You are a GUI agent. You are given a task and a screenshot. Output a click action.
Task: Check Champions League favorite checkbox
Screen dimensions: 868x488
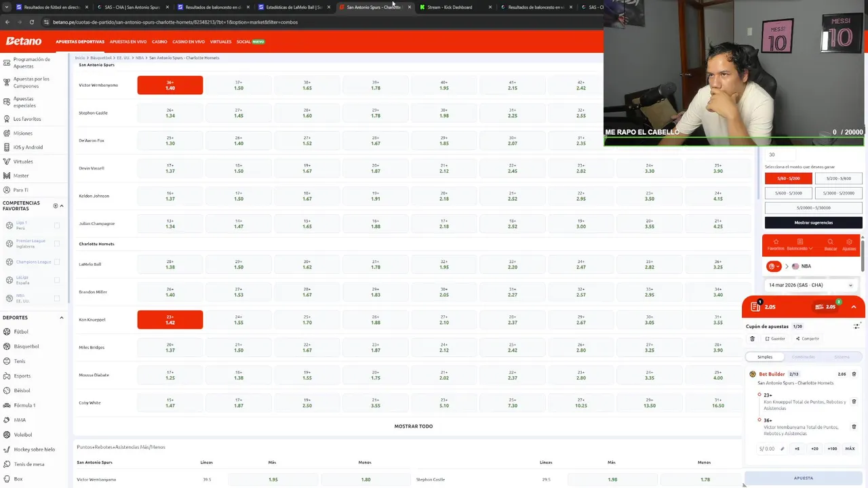click(57, 262)
